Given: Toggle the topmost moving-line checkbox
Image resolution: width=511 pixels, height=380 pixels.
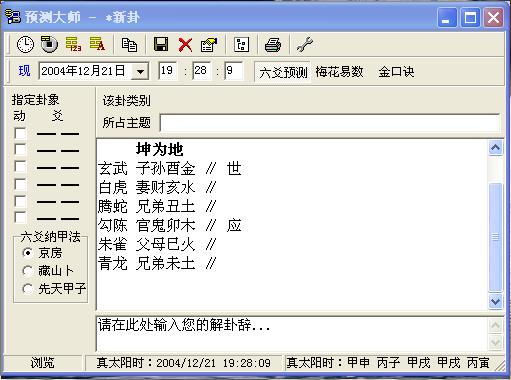Looking at the screenshot, I should pyautogui.click(x=20, y=133).
